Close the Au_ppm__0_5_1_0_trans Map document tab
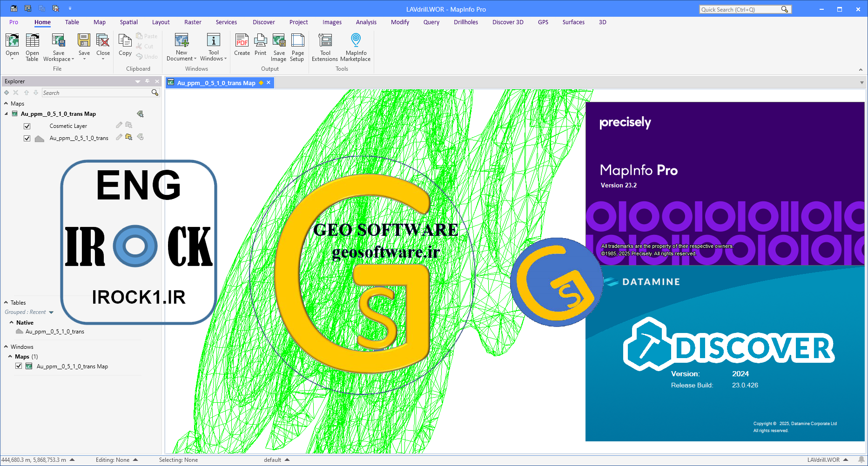Screen dimensions: 868x466 269,83
